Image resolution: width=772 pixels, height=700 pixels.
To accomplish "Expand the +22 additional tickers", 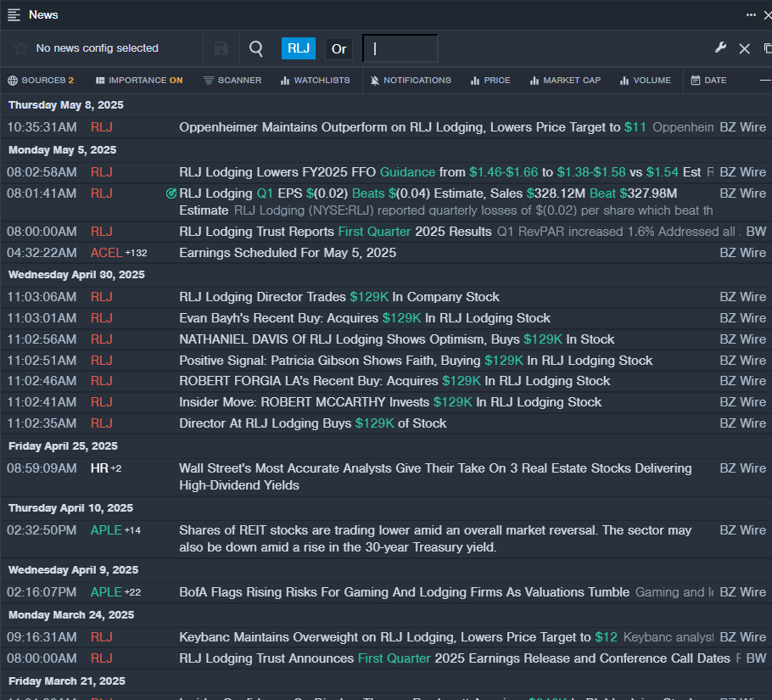I will point(132,593).
